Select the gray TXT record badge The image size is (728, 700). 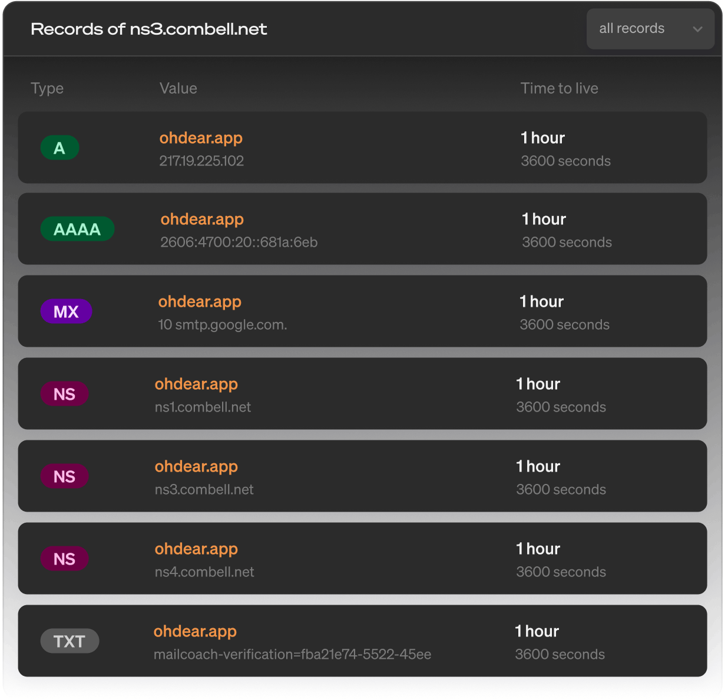pos(70,641)
